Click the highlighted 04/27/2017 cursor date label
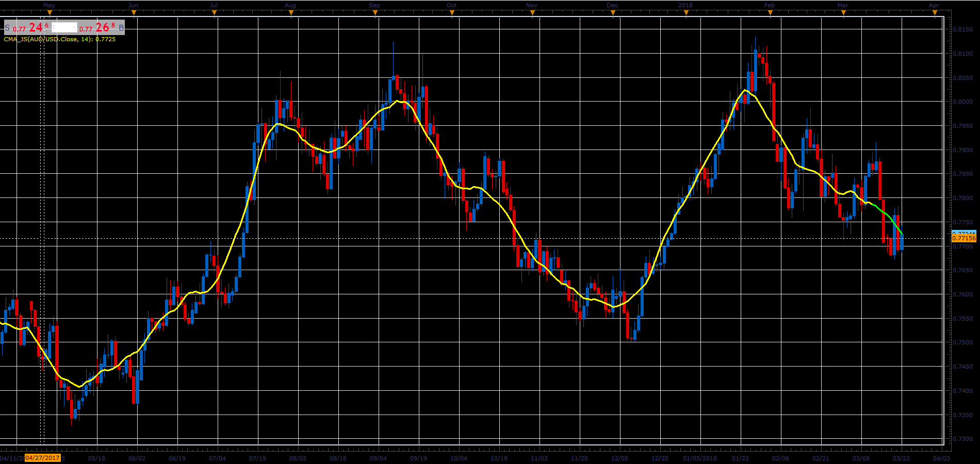The height and width of the screenshot is (464, 980). 42,458
